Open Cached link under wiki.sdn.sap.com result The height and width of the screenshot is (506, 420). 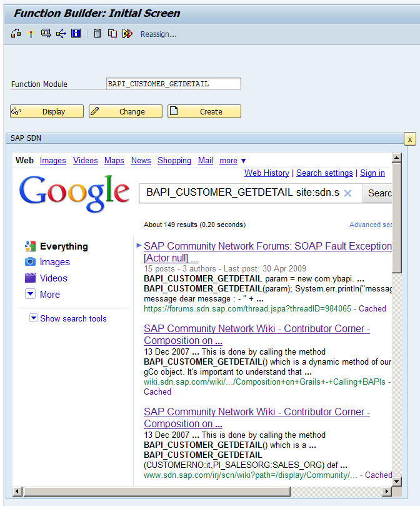[x=157, y=392]
